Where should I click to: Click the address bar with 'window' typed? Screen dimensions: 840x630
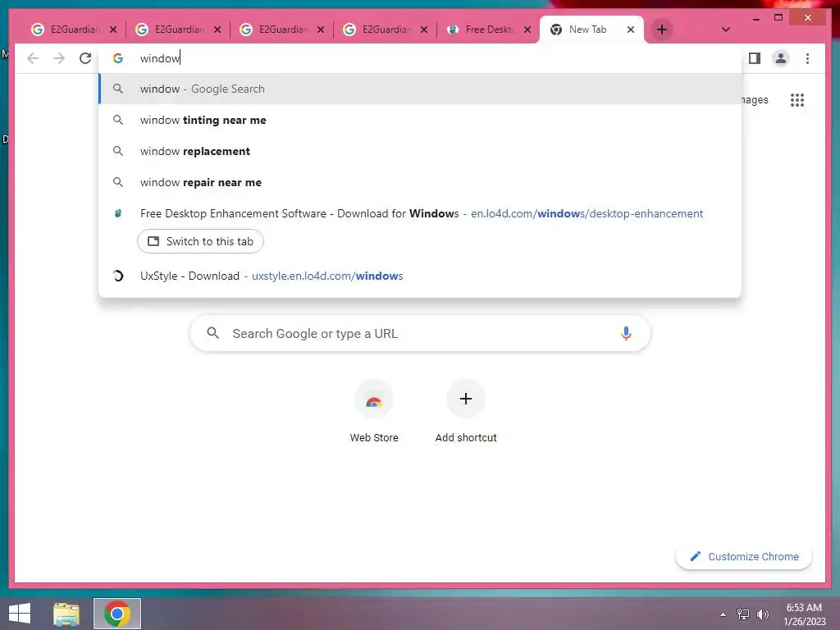[x=420, y=58]
